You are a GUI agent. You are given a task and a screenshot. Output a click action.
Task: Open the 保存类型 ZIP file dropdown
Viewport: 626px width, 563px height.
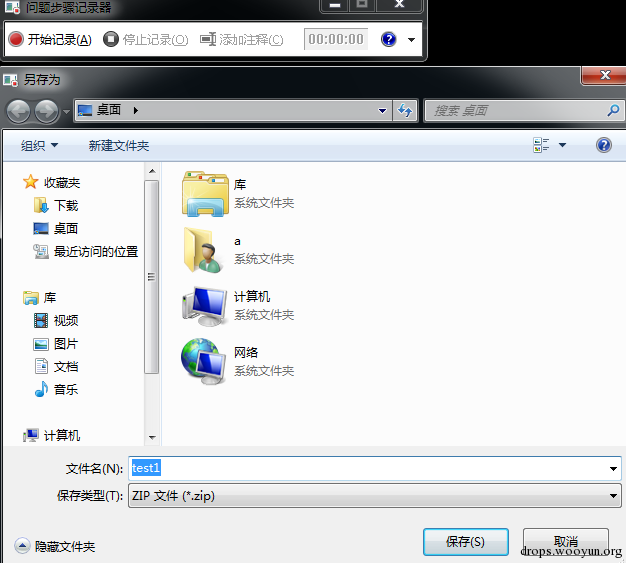374,496
